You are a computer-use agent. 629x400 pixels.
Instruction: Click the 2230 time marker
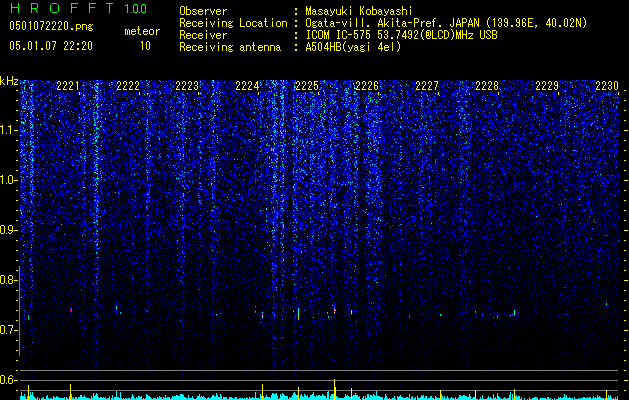coord(607,86)
